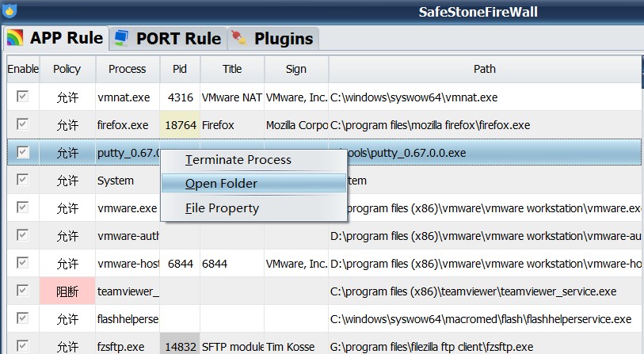Toggle Enable checkbox for firefox.exe
The image size is (644, 354).
tap(23, 124)
